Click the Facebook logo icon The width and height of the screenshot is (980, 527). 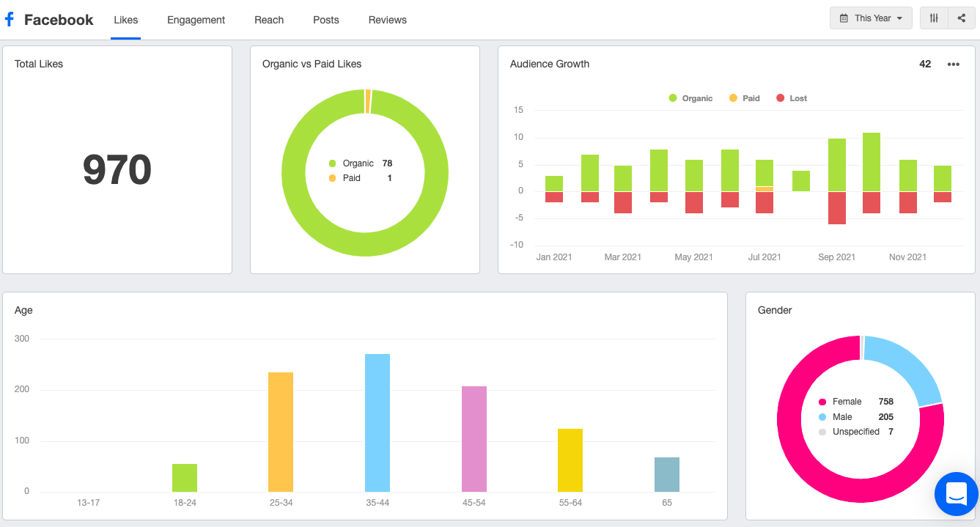click(x=10, y=20)
